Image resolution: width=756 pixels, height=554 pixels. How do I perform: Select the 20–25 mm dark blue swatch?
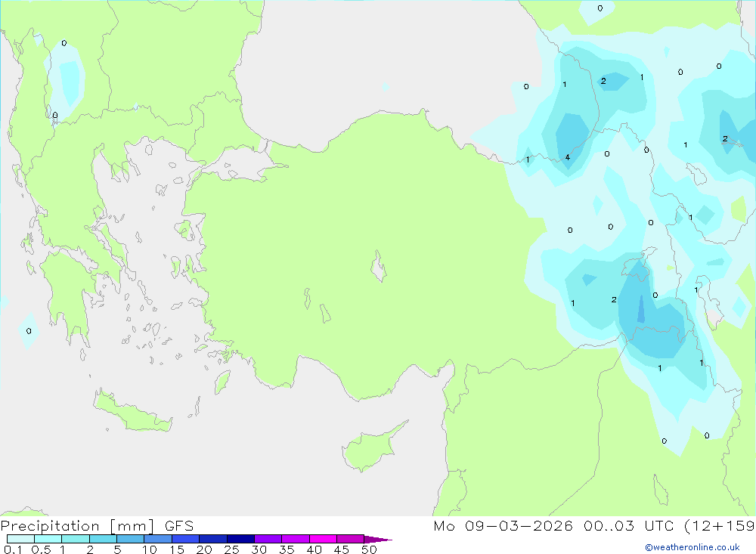(212, 539)
